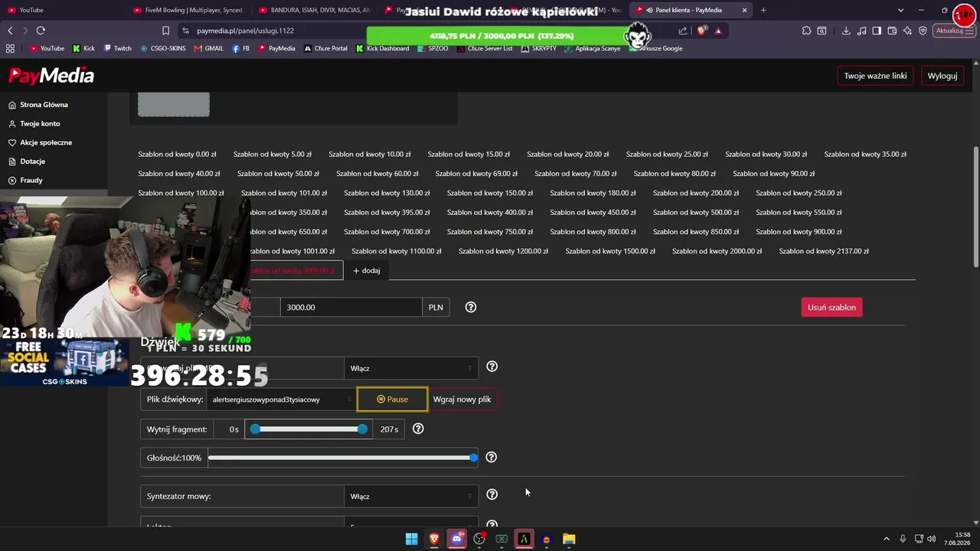Open the bookmarks apps grid icon
Viewport: 980px width, 551px height.
(10, 48)
